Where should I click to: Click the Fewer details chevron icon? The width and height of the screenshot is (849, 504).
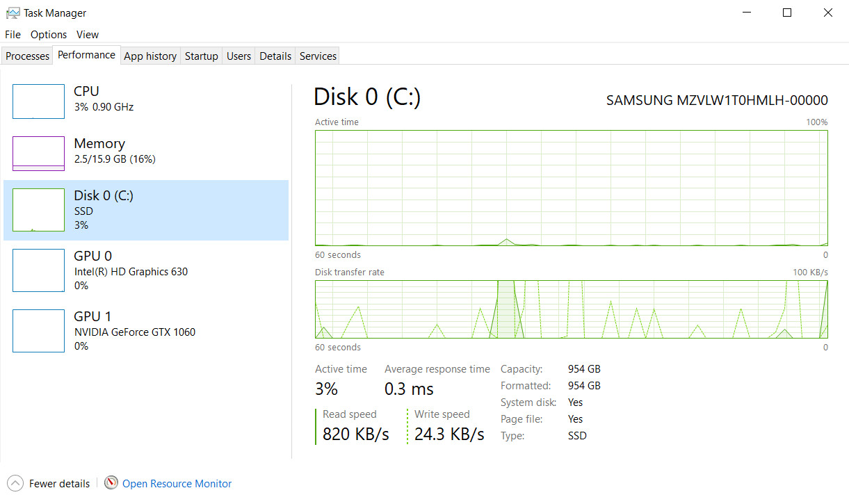(x=15, y=483)
